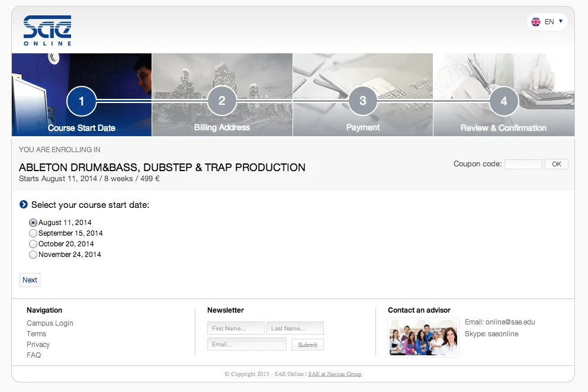Screen dimensions: 588x392
Task: Click the Coupon code input field
Action: point(523,164)
